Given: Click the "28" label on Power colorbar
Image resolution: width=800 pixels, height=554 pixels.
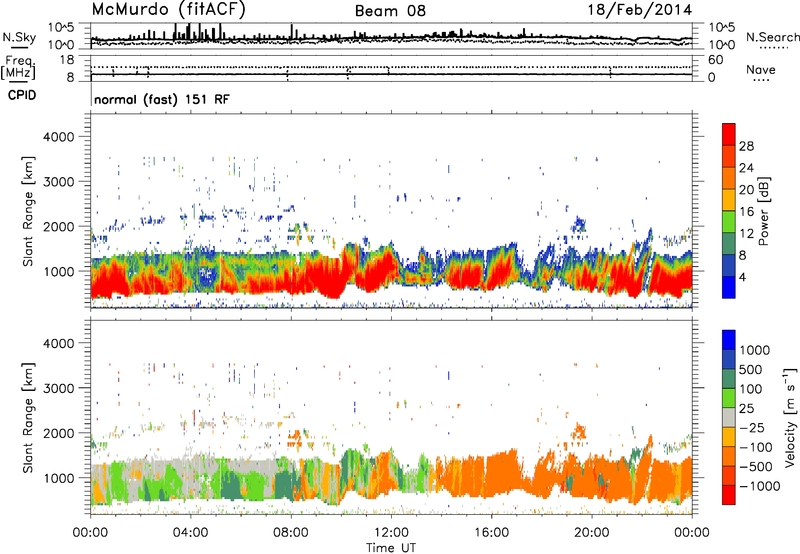Looking at the screenshot, I should coord(746,146).
